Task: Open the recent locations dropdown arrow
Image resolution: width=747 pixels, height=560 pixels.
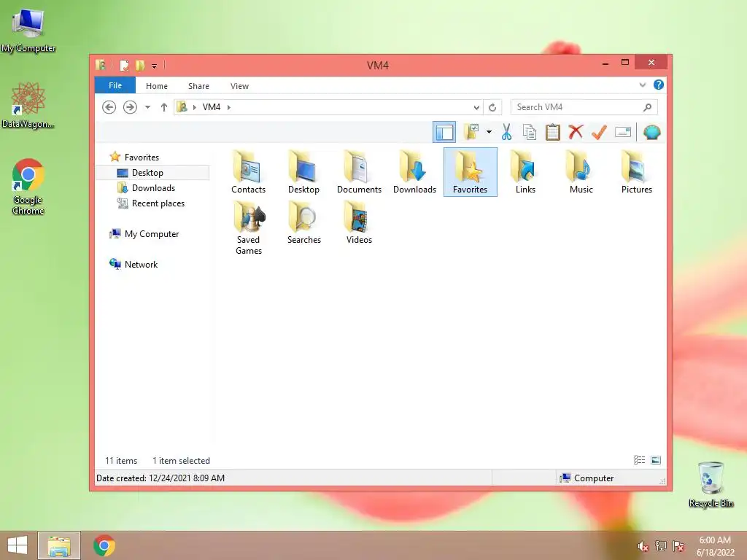Action: tap(147, 107)
